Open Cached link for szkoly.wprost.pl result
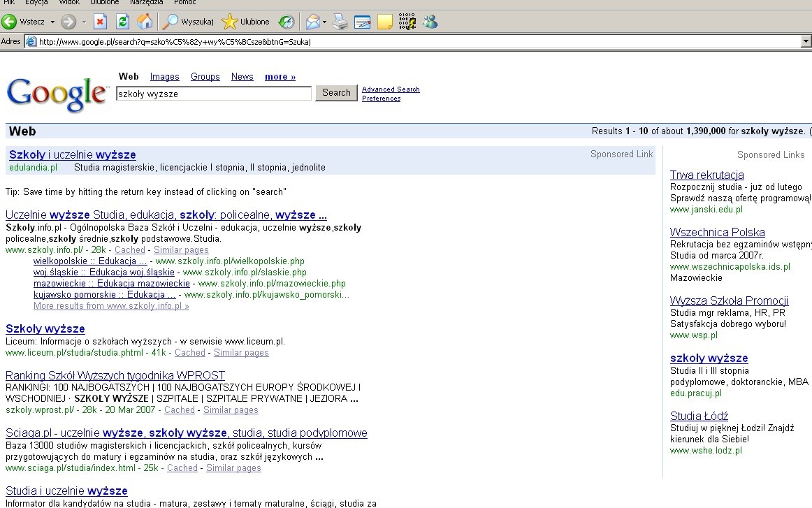The width and height of the screenshot is (812, 508). pos(179,409)
